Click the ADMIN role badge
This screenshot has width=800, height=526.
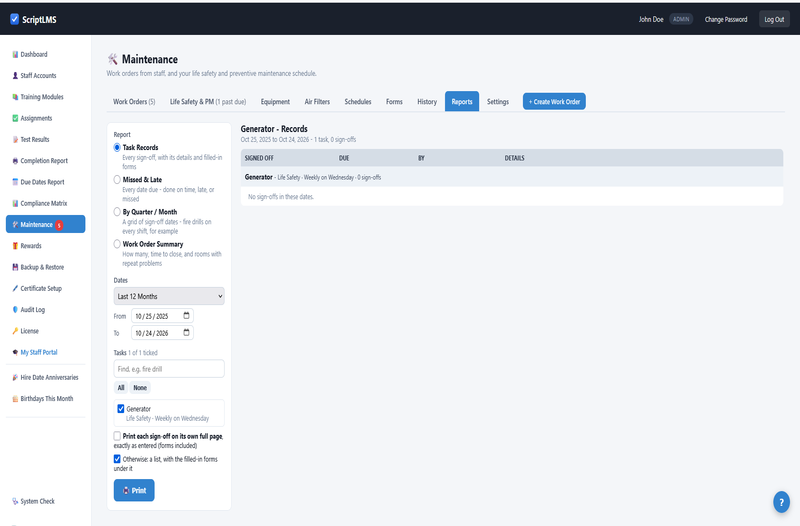(x=681, y=19)
